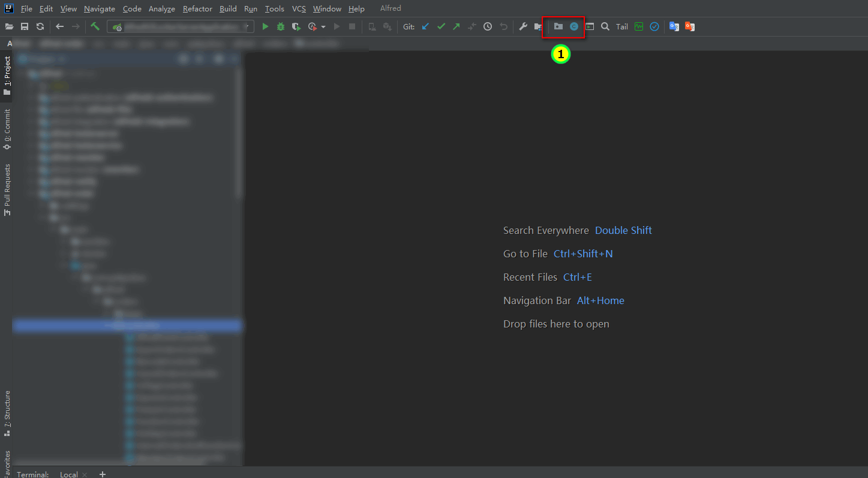Click the grey folder icon in the red box
This screenshot has height=478, width=868.
558,26
